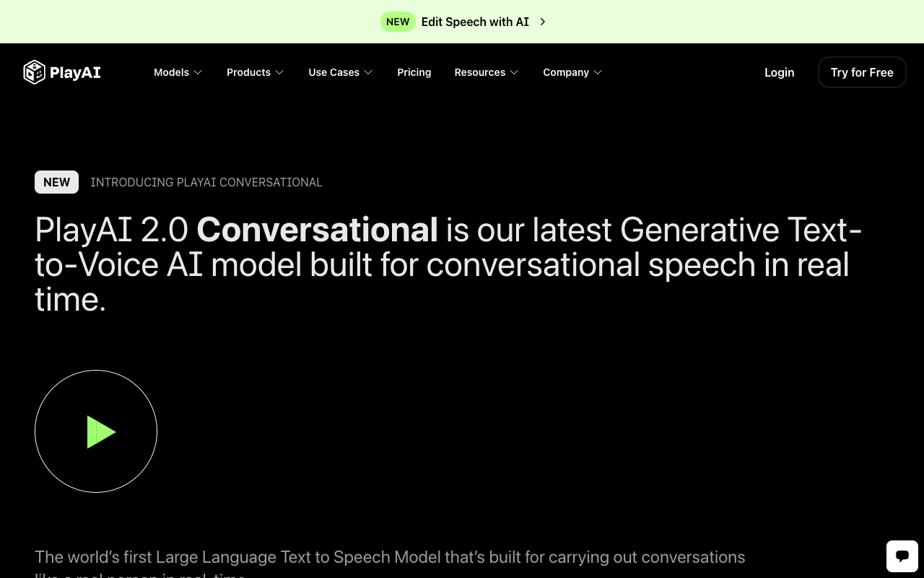Image resolution: width=924 pixels, height=578 pixels.
Task: Click the Login link
Action: coord(780,72)
